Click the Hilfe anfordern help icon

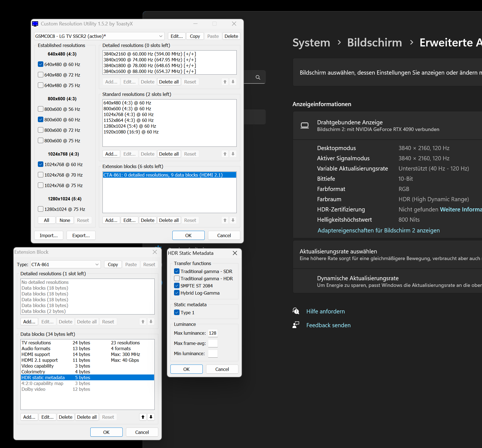click(296, 311)
